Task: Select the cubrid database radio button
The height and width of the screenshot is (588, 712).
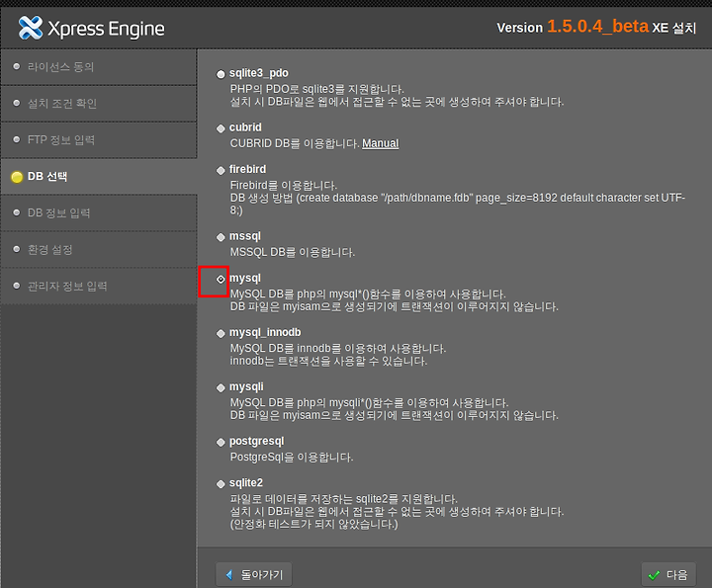Action: (x=221, y=128)
